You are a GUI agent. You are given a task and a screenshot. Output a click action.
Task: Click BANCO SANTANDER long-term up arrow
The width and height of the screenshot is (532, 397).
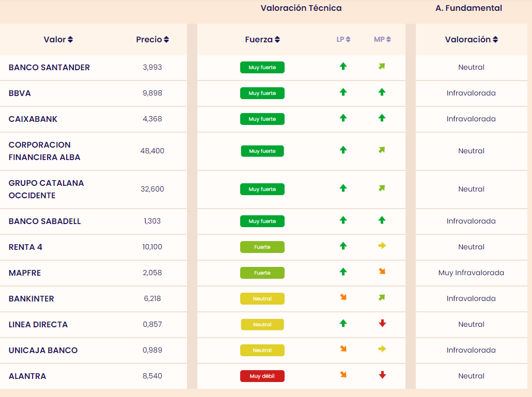pos(343,66)
